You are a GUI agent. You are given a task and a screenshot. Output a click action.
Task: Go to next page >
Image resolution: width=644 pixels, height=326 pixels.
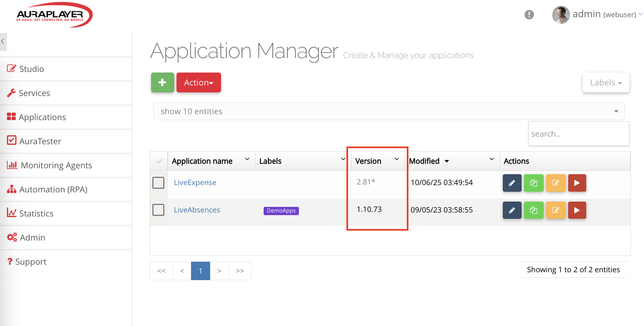coord(219,271)
